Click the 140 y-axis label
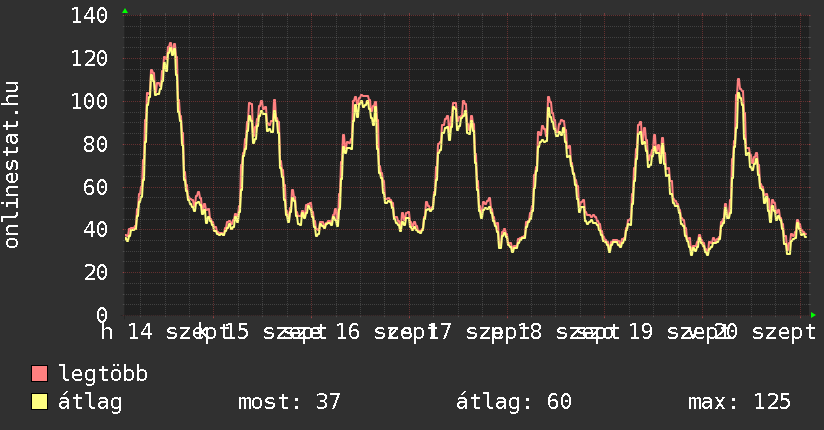The height and width of the screenshot is (430, 824). click(90, 16)
